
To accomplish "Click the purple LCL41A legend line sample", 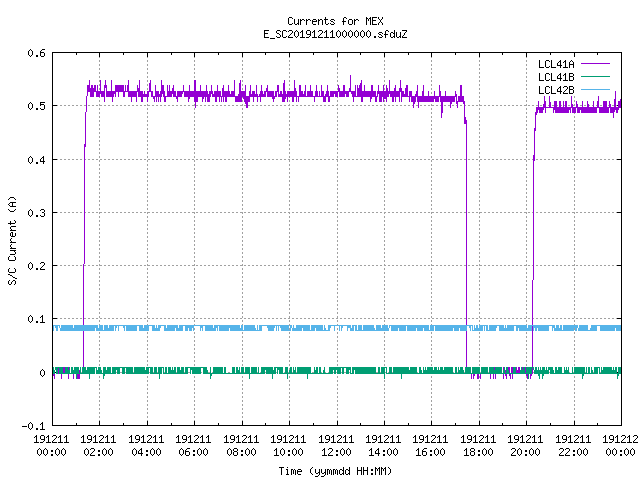I will pos(595,64).
